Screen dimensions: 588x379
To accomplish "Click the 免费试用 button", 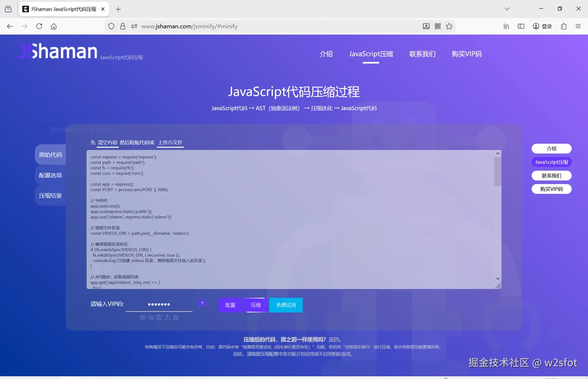I will pos(286,305).
